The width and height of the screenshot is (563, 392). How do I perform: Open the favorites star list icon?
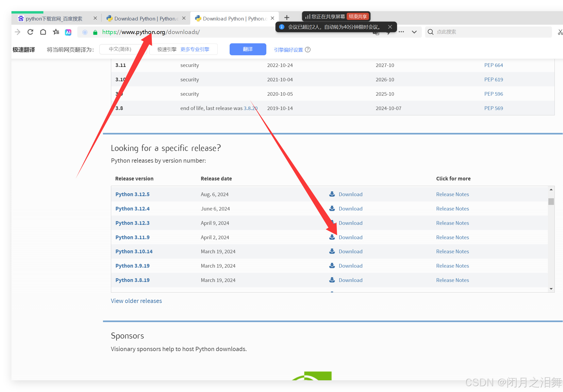(x=56, y=32)
